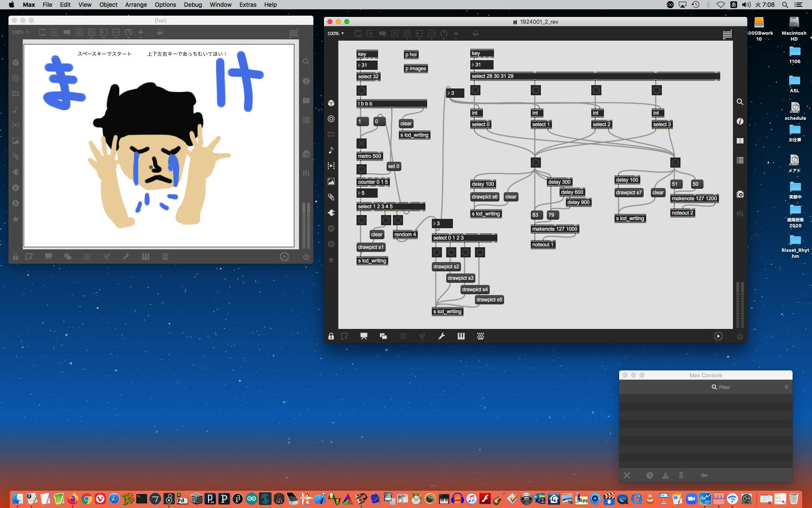Screen dimensions: 812x508
Task: Click the lock icon in 1924001_2_rev patcher
Action: (x=331, y=336)
